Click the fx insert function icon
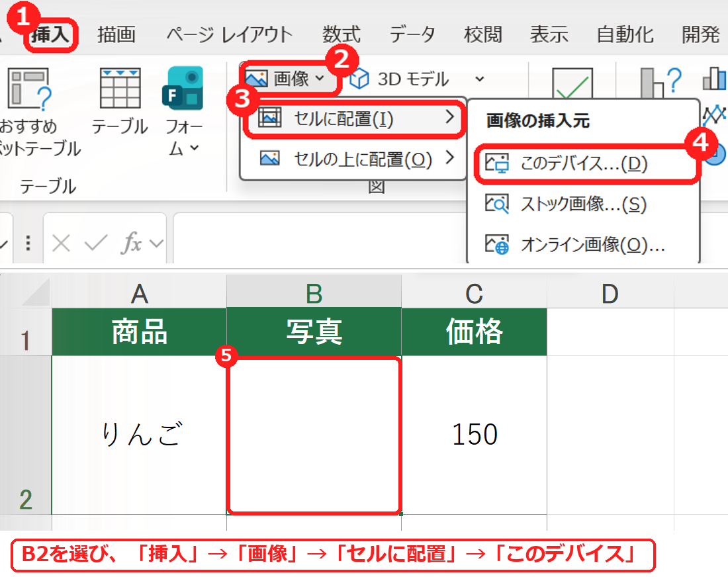 tap(132, 243)
